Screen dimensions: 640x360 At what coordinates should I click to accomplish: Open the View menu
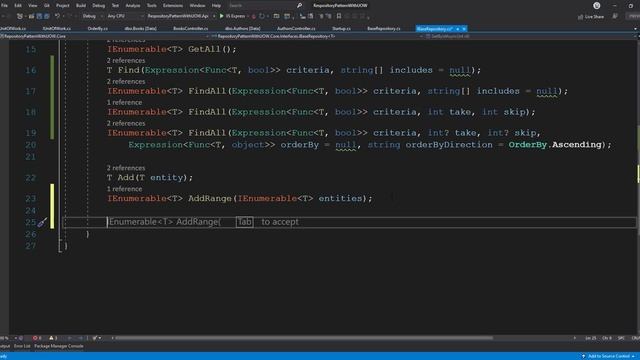(32, 6)
